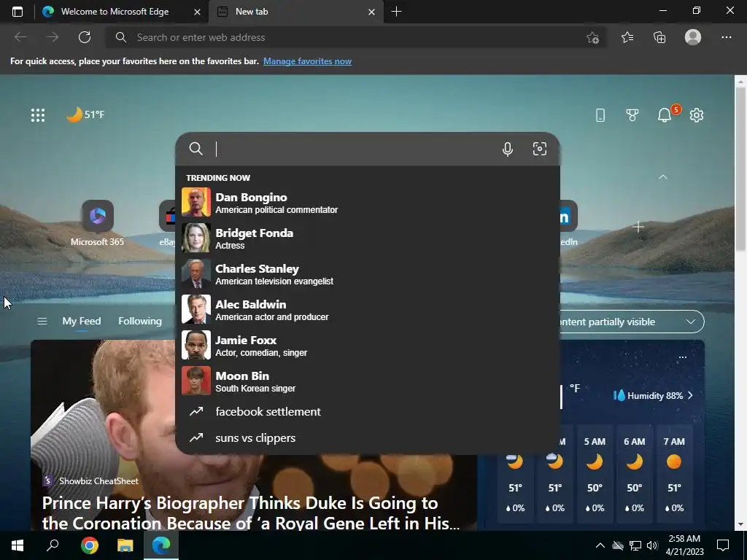Click the 7 AM forecast column
The image size is (747, 560).
tap(673, 474)
